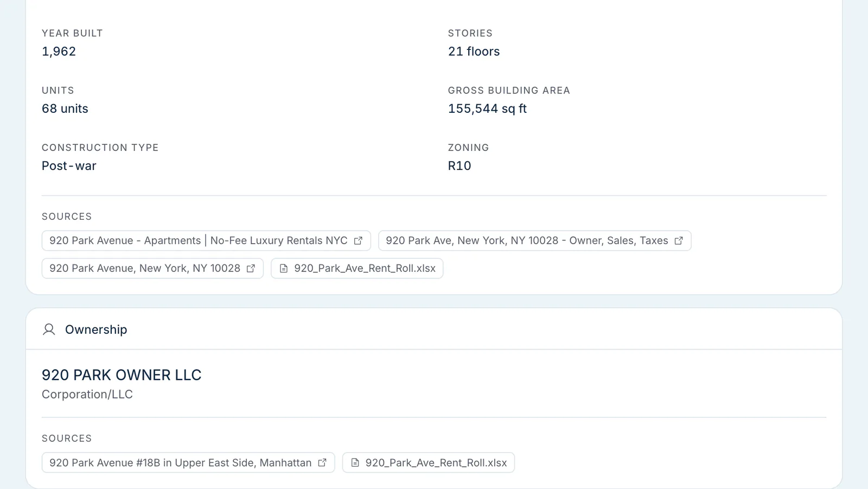The height and width of the screenshot is (489, 868).
Task: Click the STORIES label
Action: coord(470,33)
